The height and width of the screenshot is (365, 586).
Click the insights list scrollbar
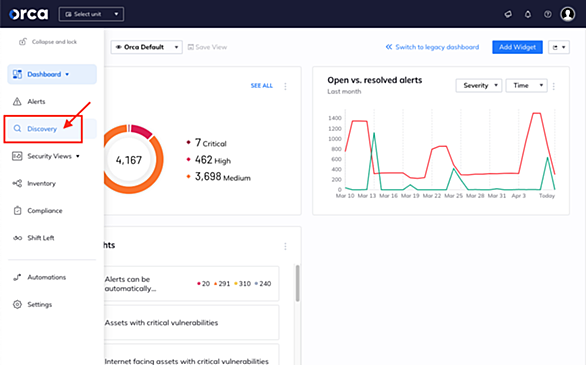[x=297, y=283]
